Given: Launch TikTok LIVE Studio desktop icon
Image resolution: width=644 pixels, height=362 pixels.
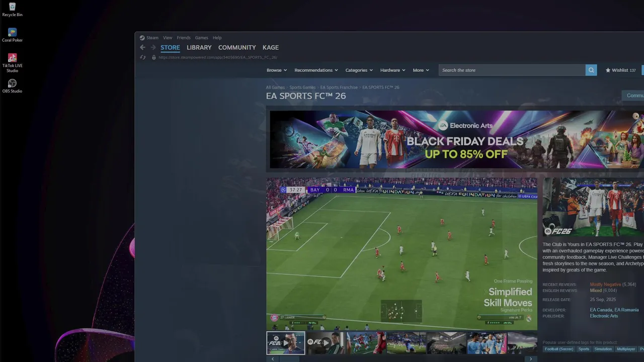Looking at the screenshot, I should tap(12, 63).
